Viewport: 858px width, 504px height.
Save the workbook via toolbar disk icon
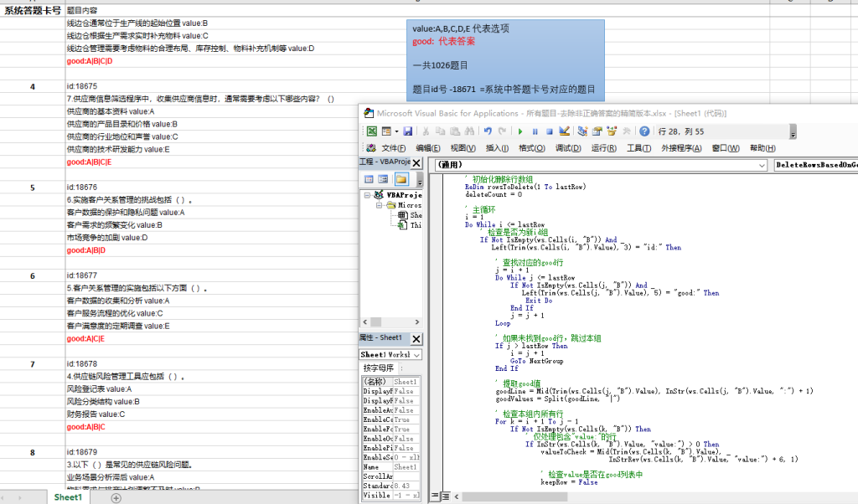(x=408, y=131)
